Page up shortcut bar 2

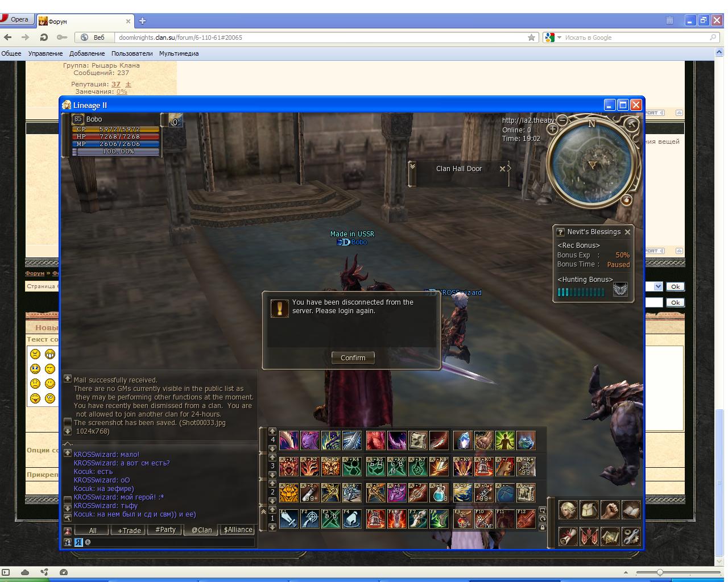pos(272,484)
